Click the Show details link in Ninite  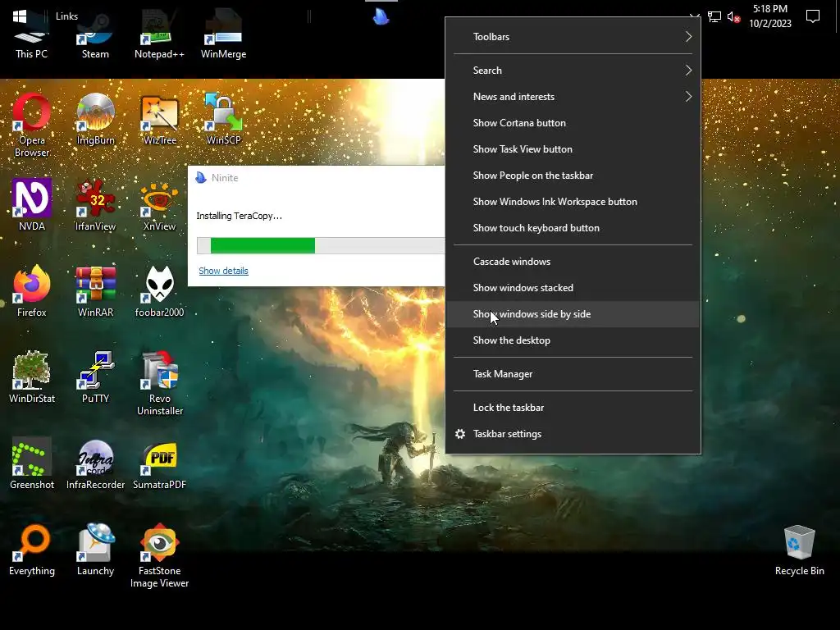[x=223, y=271]
